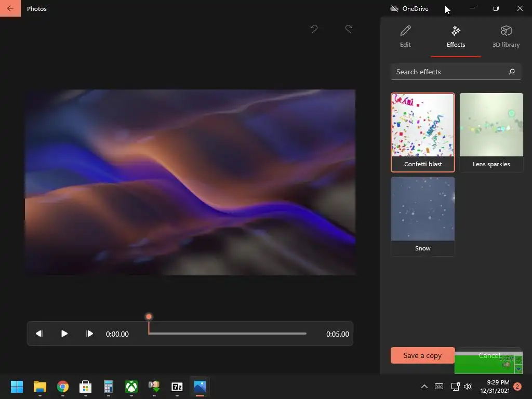The height and width of the screenshot is (399, 532).
Task: Click the 0:00.00 current time label
Action: tap(117, 334)
